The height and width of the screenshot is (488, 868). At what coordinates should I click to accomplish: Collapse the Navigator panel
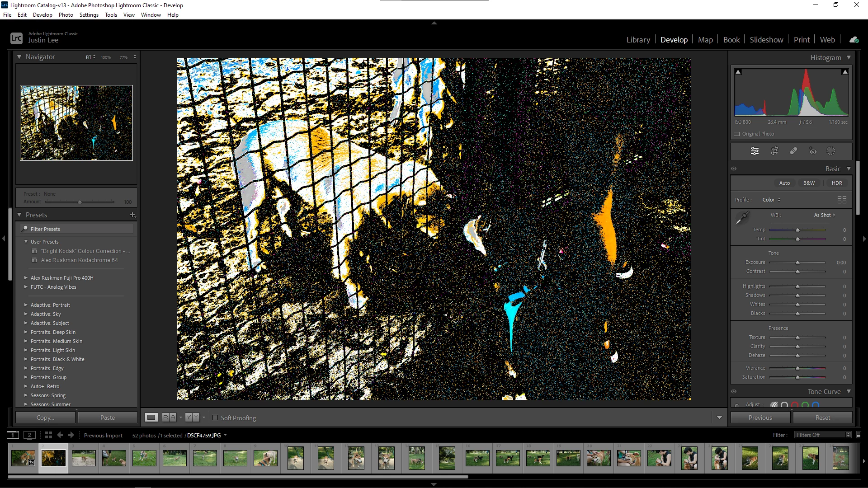pos(19,57)
